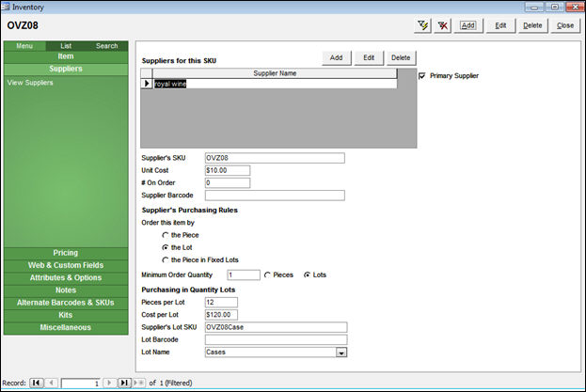Open the Miscellaneous section
The image size is (586, 392).
[66, 327]
